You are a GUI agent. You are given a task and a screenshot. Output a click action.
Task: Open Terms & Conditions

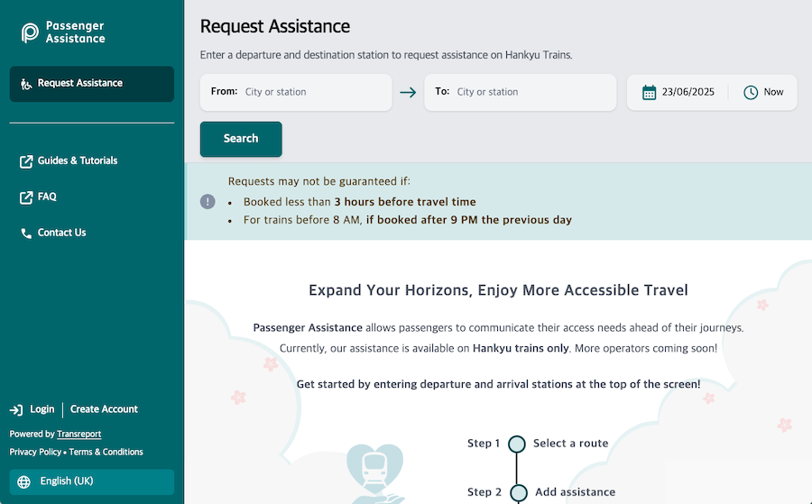click(x=106, y=452)
